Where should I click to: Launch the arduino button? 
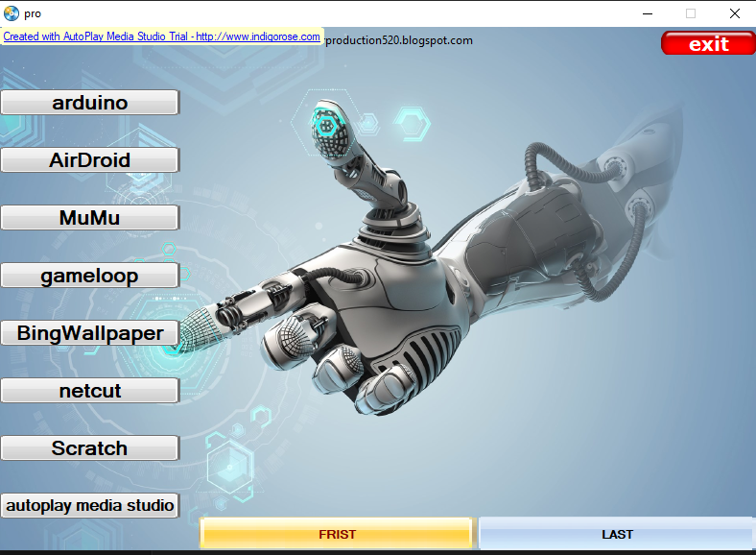pyautogui.click(x=89, y=103)
